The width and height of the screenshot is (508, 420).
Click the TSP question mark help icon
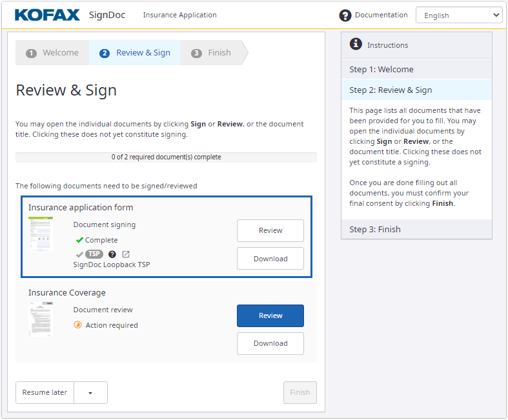pos(112,254)
